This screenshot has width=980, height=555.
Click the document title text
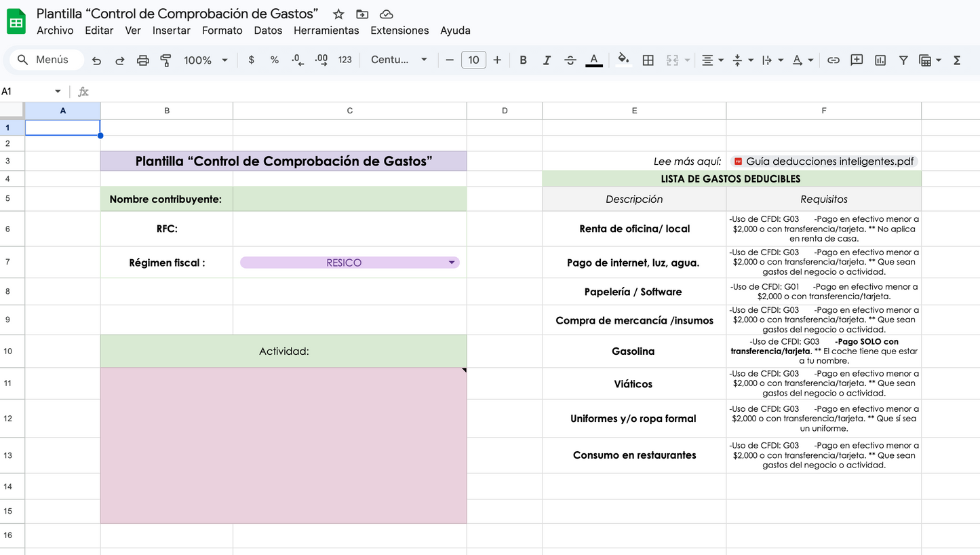click(178, 14)
